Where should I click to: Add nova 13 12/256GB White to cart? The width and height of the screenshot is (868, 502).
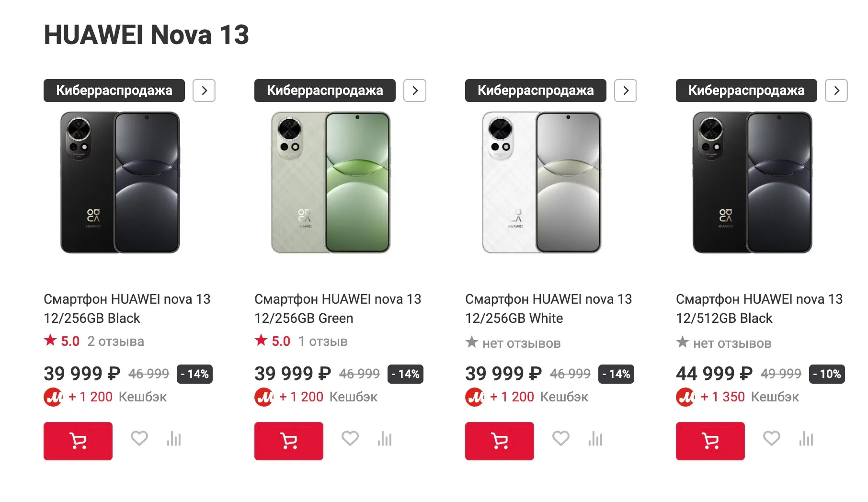[x=499, y=441]
